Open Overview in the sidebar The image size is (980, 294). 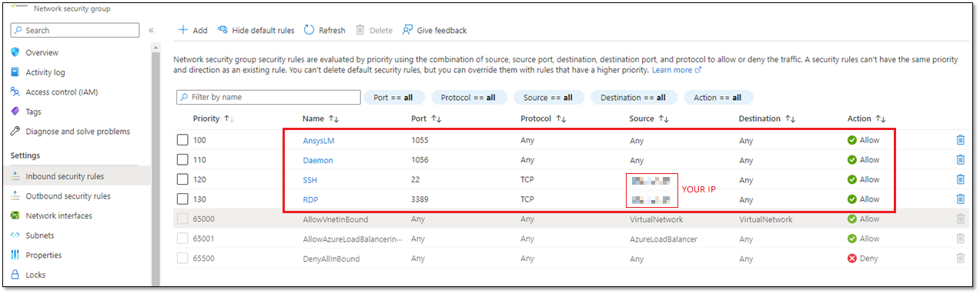[42, 52]
